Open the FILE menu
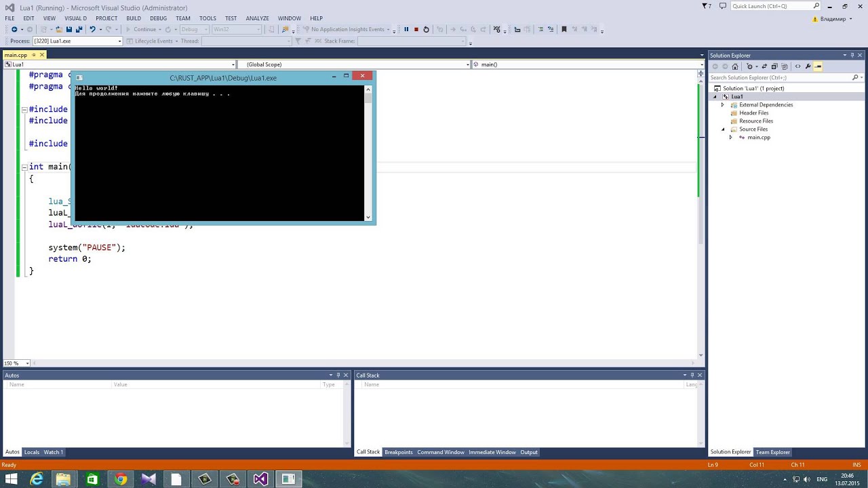Screen dimensions: 868x488 pyautogui.click(x=9, y=18)
